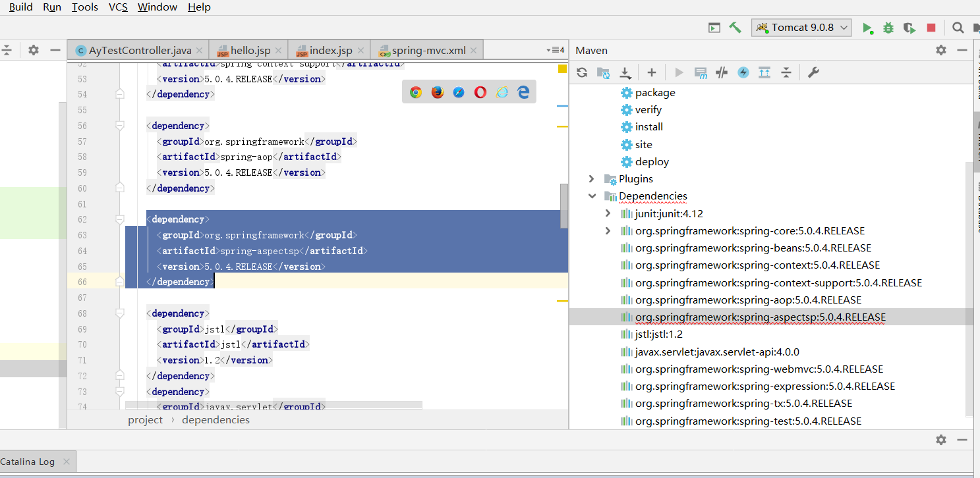Expand junit:junit:4.12 dependency
This screenshot has height=478, width=980.
(608, 213)
